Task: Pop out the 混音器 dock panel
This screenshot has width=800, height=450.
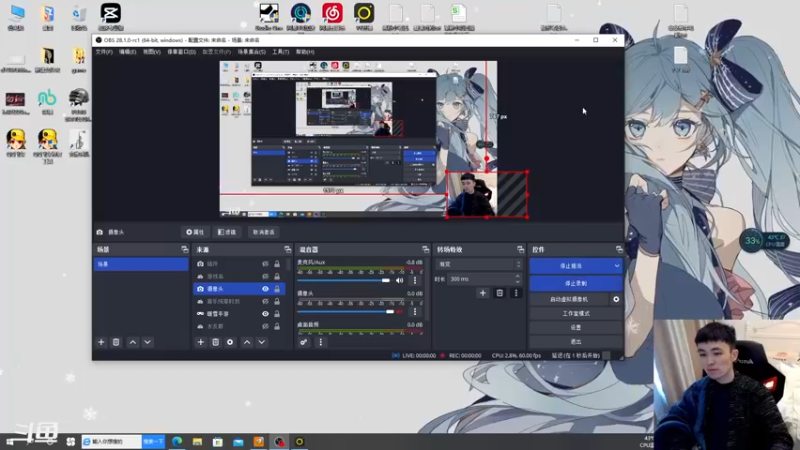Action: [x=426, y=249]
